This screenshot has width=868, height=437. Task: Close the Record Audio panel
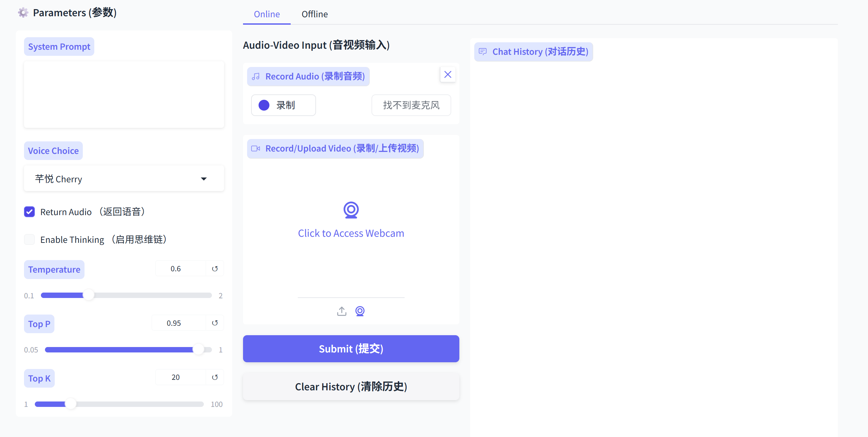pos(448,74)
